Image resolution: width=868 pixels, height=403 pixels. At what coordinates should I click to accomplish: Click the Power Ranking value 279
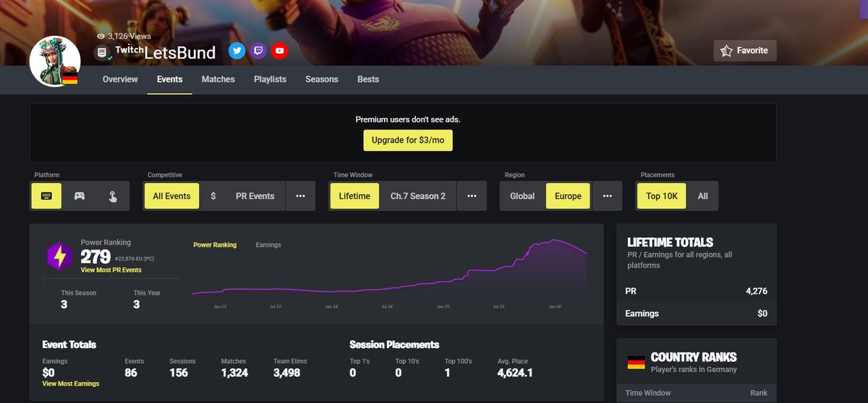(95, 257)
